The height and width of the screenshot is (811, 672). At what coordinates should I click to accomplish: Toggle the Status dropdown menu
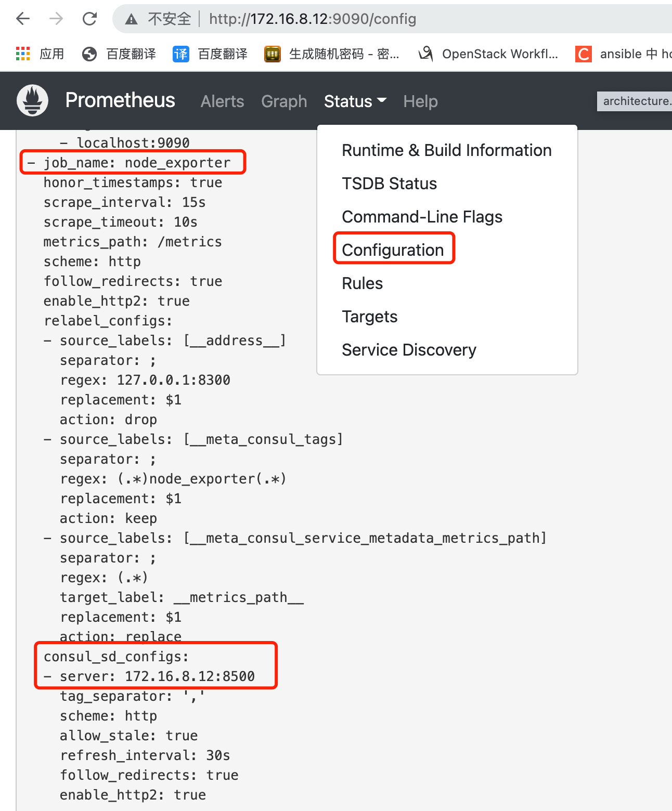[355, 101]
